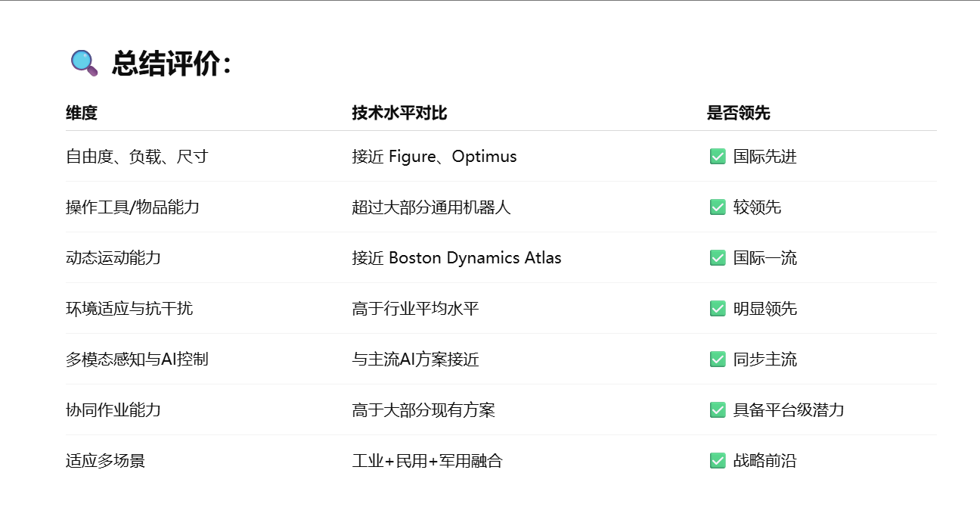
Task: Click the 维度 column header
Action: click(82, 114)
